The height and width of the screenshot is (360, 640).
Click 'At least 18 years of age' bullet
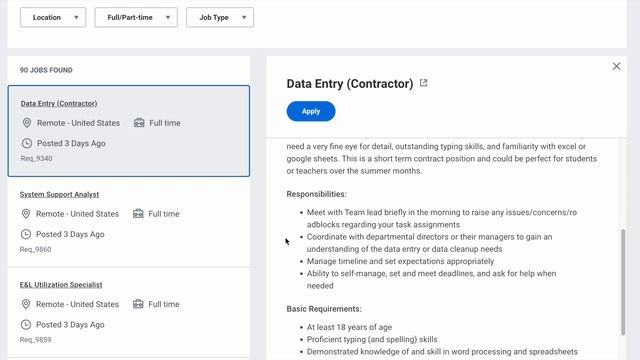click(x=349, y=327)
